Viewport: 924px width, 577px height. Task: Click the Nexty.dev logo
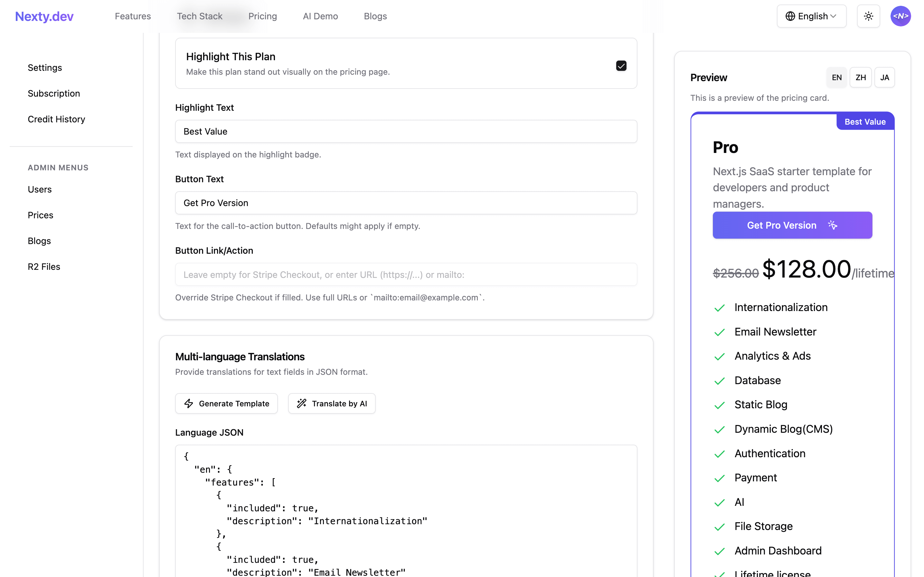pyautogui.click(x=44, y=16)
